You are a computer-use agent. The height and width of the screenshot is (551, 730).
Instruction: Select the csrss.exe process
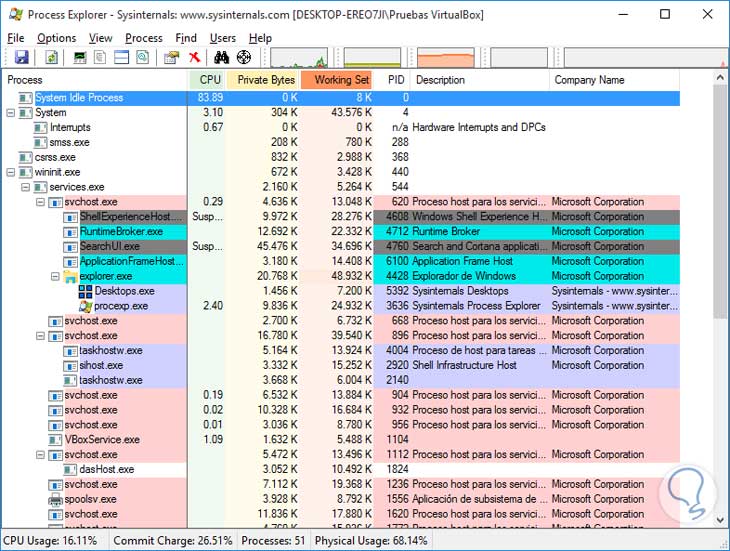point(341,157)
